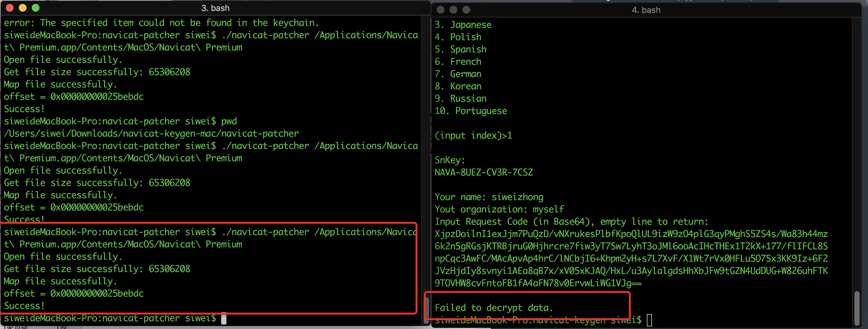Minimize the inactive 4. bash window

coord(453,10)
